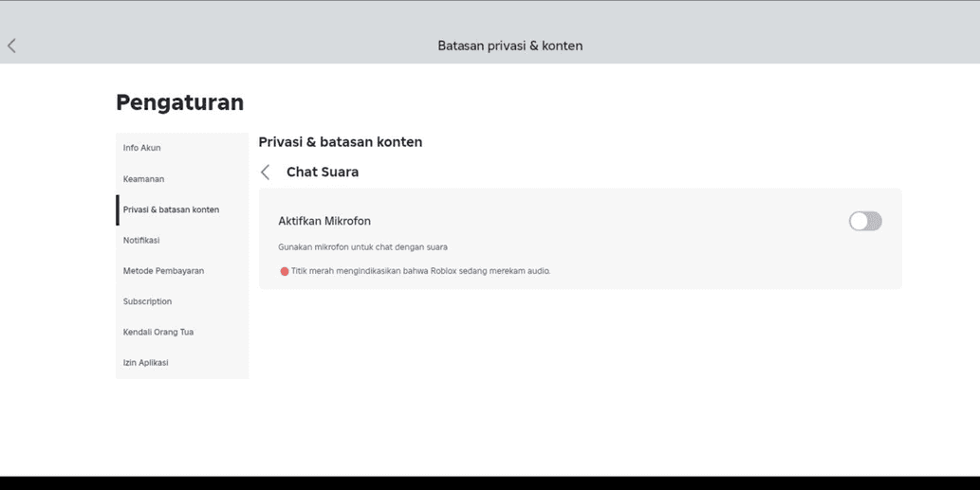Click the Titik merah audio recording notice
Screen dimensions: 980x490
[x=420, y=271]
